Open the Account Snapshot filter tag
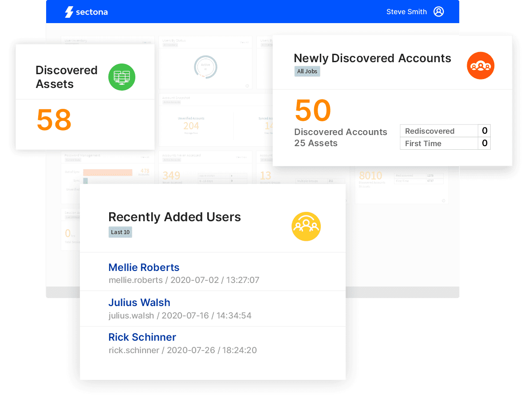The height and width of the screenshot is (410, 532). point(171,102)
